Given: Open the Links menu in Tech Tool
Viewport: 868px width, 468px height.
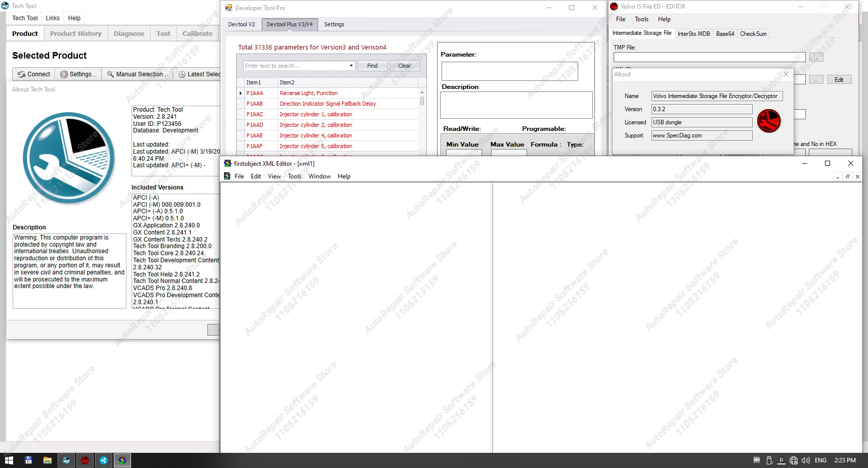Looking at the screenshot, I should coord(53,18).
